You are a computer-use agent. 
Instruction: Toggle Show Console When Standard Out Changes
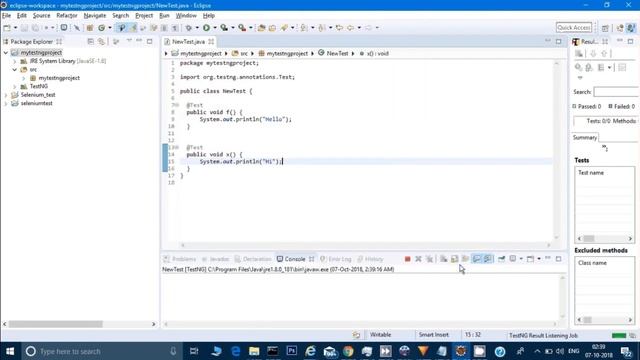click(477, 259)
